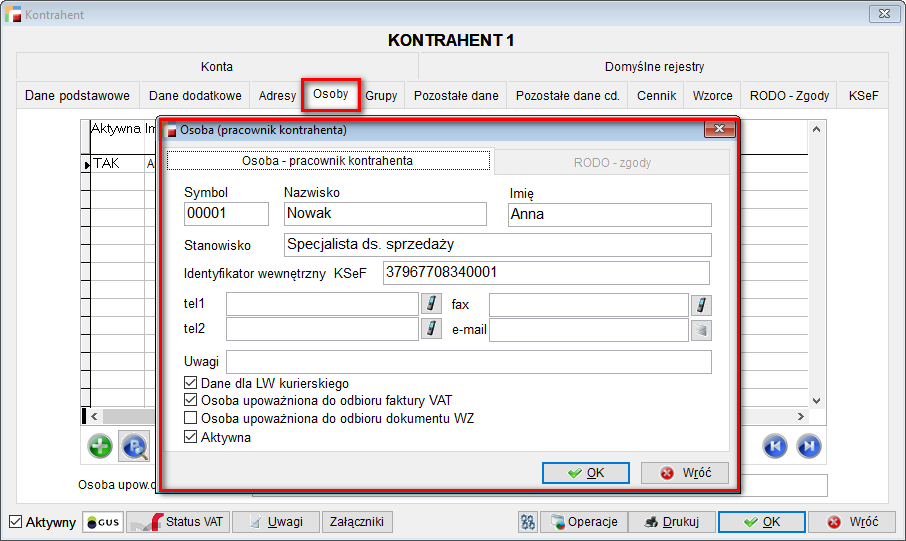Click the phone icon next to tel1

(x=431, y=304)
